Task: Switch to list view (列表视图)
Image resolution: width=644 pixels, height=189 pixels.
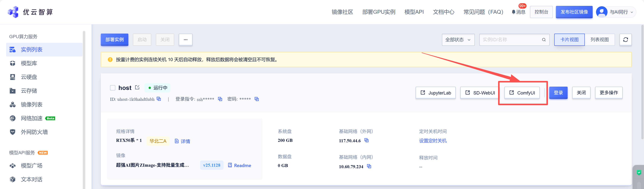Action: [x=599, y=40]
